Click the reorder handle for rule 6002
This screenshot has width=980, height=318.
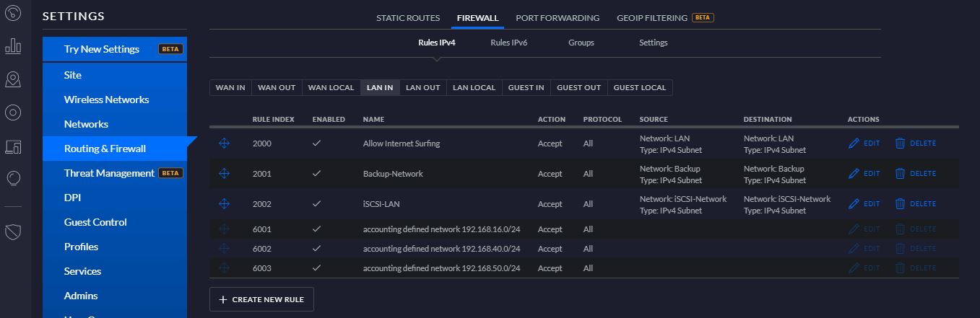click(224, 249)
